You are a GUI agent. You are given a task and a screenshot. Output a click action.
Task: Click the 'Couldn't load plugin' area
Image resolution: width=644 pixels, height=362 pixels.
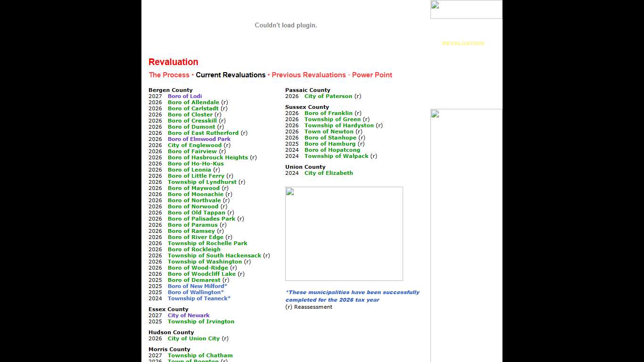pos(286,25)
